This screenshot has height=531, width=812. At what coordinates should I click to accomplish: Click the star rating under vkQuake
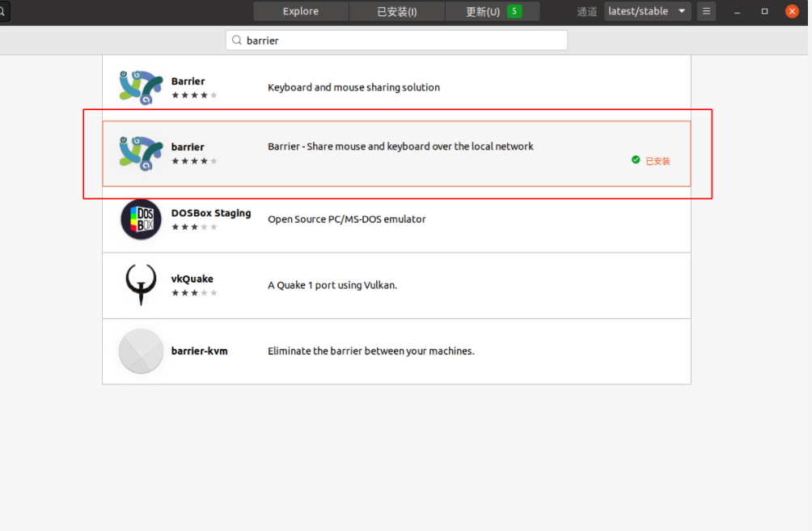click(x=194, y=293)
